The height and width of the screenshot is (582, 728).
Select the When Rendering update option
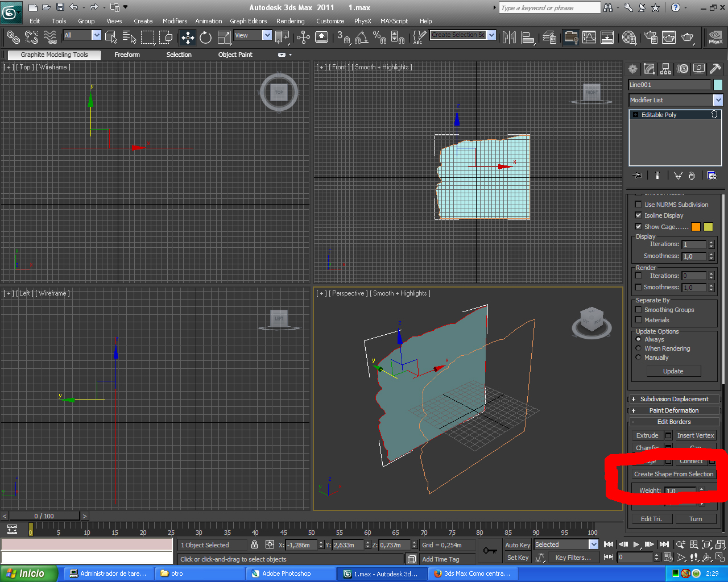[x=638, y=348]
